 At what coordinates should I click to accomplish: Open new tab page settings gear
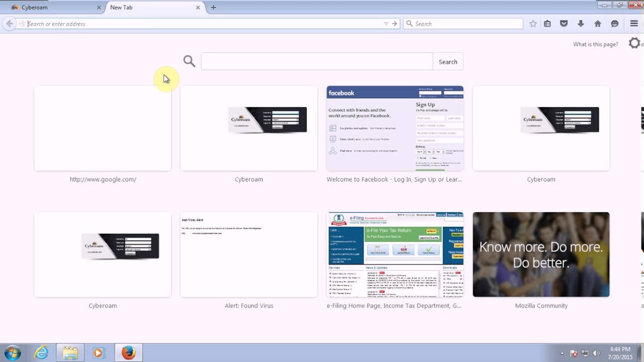[x=634, y=44]
